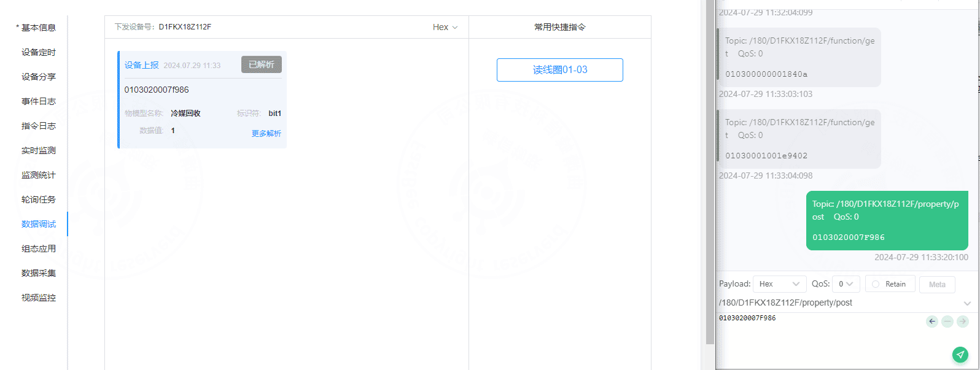
Task: Open 事件日志 in the sidebar
Action: coord(39,101)
